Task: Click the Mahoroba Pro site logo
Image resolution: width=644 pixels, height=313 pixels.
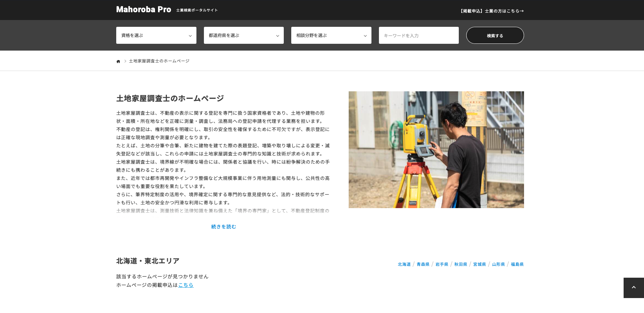Action: 144,10
